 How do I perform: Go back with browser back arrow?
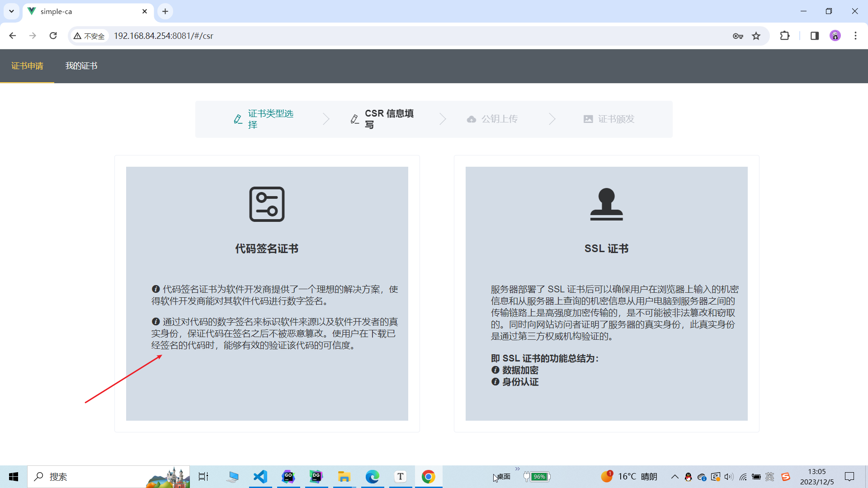pos(13,36)
